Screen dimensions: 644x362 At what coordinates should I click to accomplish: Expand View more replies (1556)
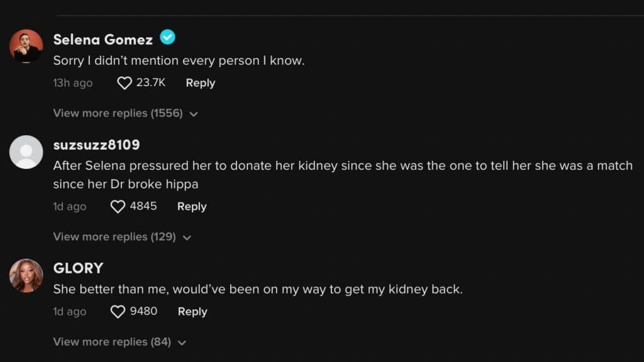[126, 113]
